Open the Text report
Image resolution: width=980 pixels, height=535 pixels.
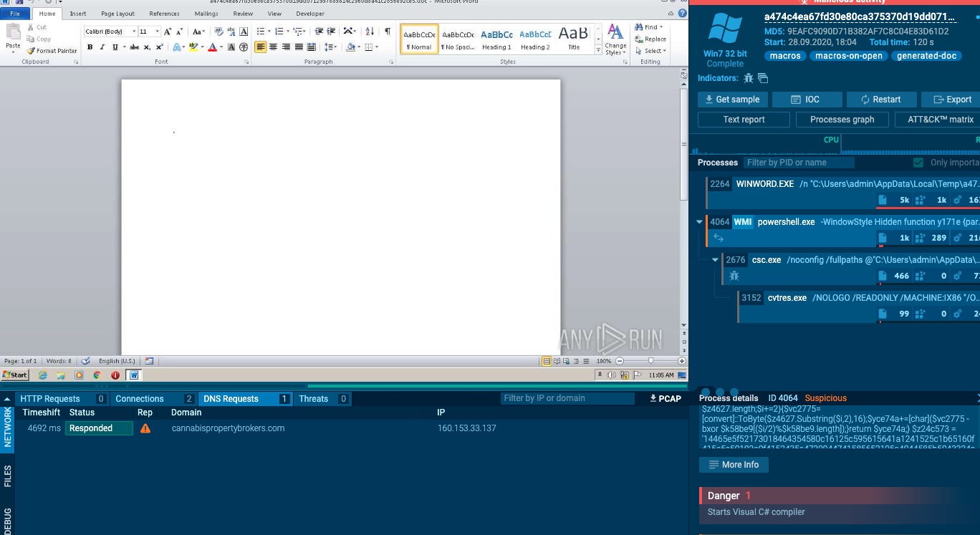point(744,120)
